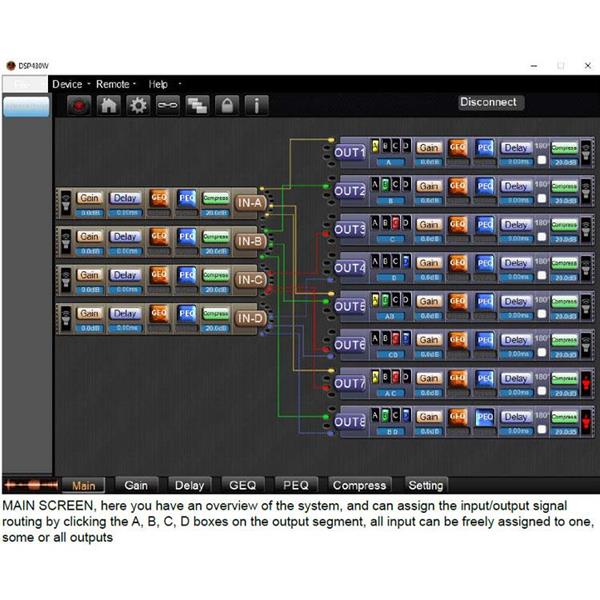Click the Disconnect button
This screenshot has height=600, width=600.
tap(488, 102)
